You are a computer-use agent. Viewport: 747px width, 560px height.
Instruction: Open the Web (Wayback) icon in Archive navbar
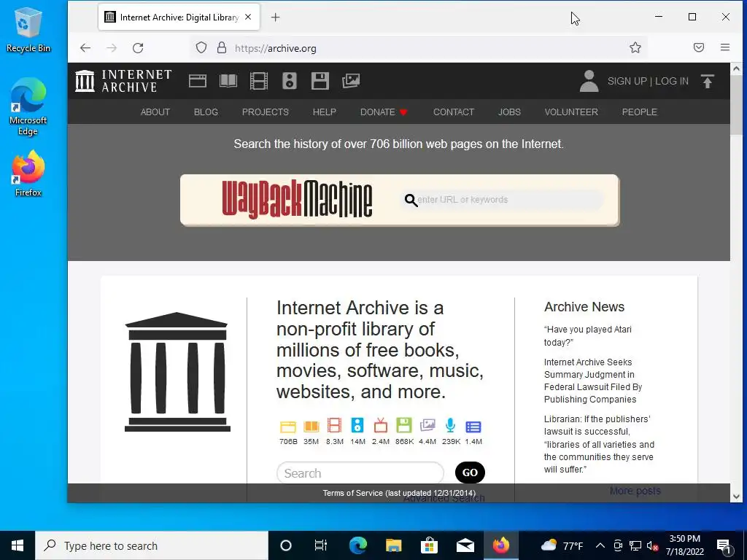pos(197,81)
